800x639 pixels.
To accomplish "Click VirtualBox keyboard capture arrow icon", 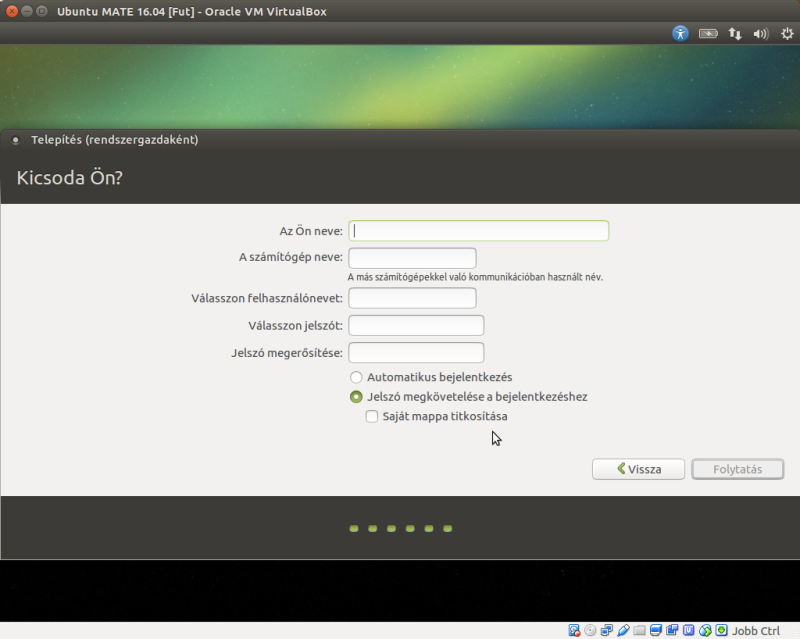I will click(x=721, y=630).
